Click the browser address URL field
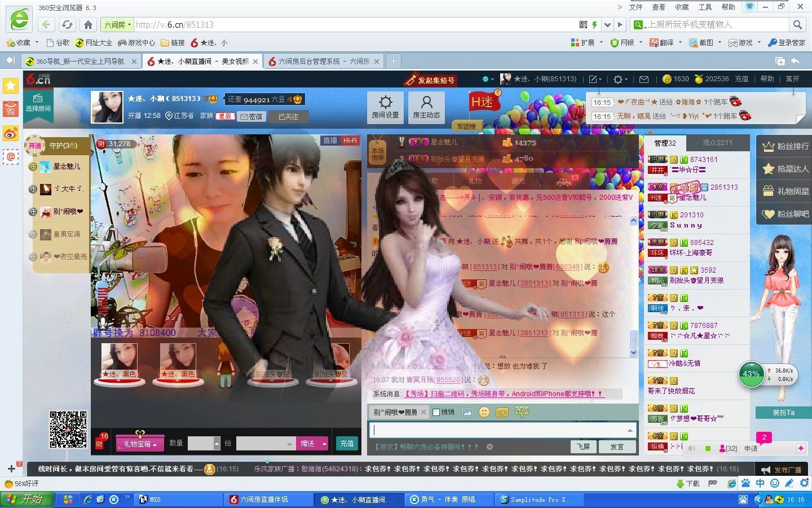The width and height of the screenshot is (812, 508). coord(355,24)
